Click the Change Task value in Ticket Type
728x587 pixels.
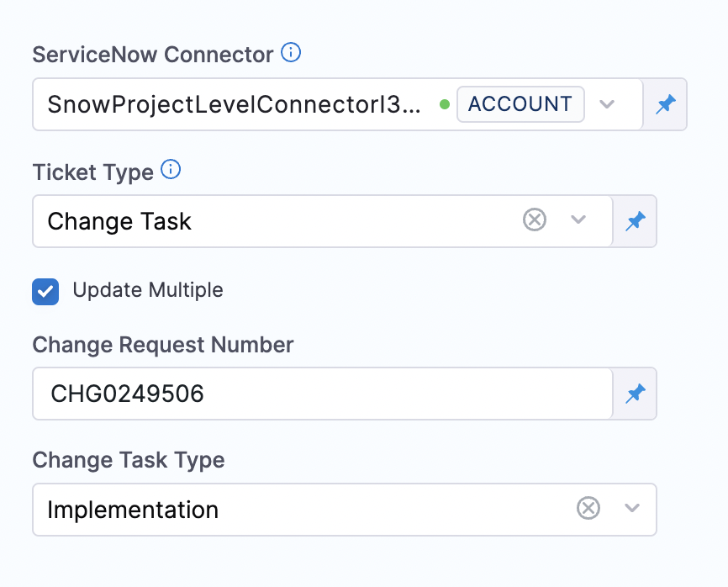[119, 221]
